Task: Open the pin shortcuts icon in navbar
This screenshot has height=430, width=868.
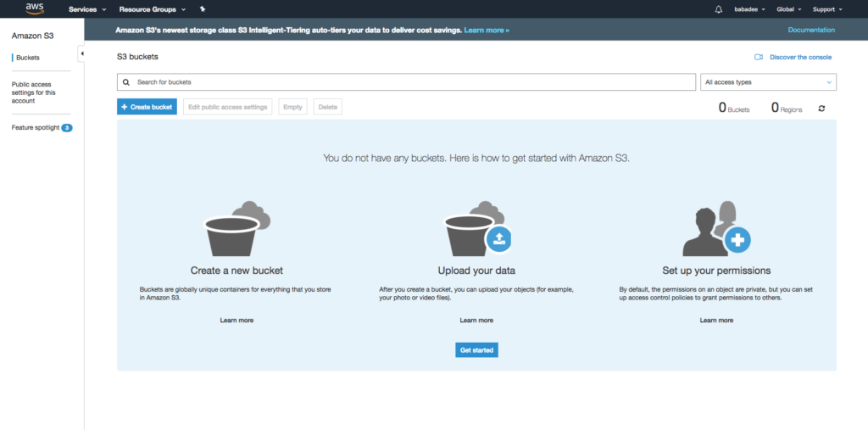Action: pyautogui.click(x=202, y=9)
